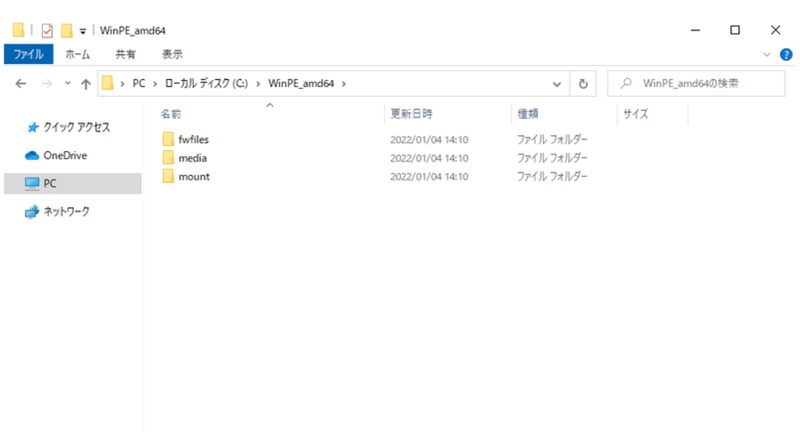Expand the address bar history dropdown
Viewport: 800px width, 432px height.
[x=557, y=84]
